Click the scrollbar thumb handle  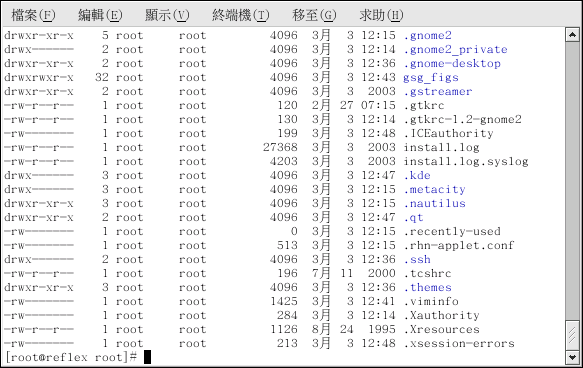click(572, 335)
